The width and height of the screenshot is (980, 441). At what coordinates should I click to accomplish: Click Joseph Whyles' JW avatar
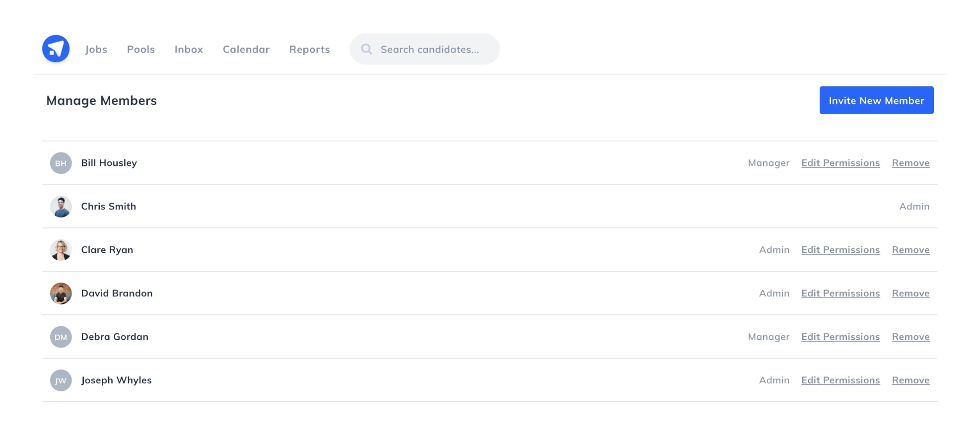click(61, 380)
